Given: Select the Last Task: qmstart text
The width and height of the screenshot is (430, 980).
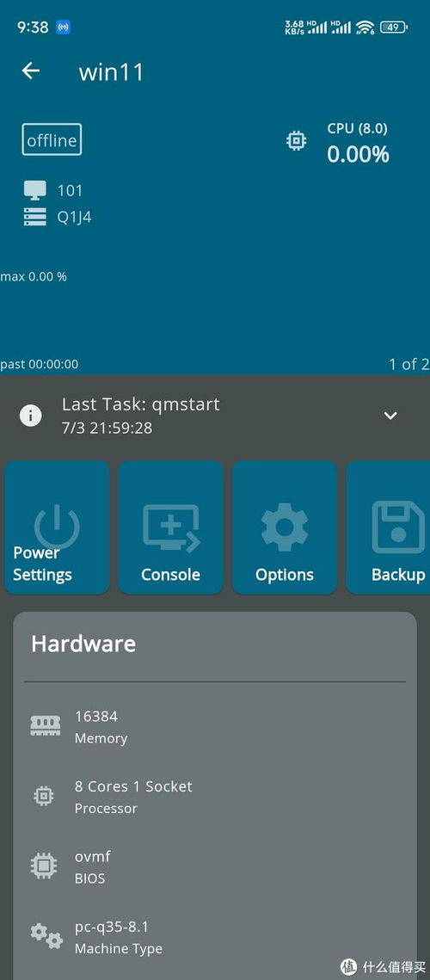Looking at the screenshot, I should pyautogui.click(x=141, y=404).
